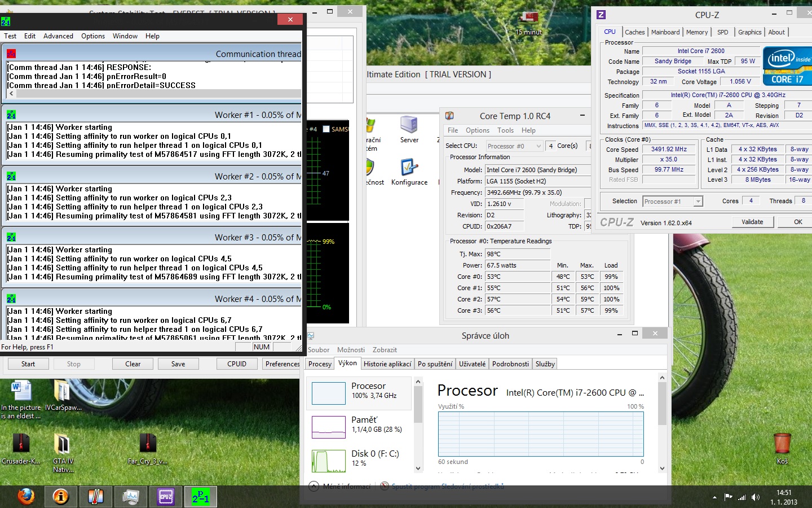Minimize the Core Temp window
This screenshot has width=812, height=508.
click(582, 116)
